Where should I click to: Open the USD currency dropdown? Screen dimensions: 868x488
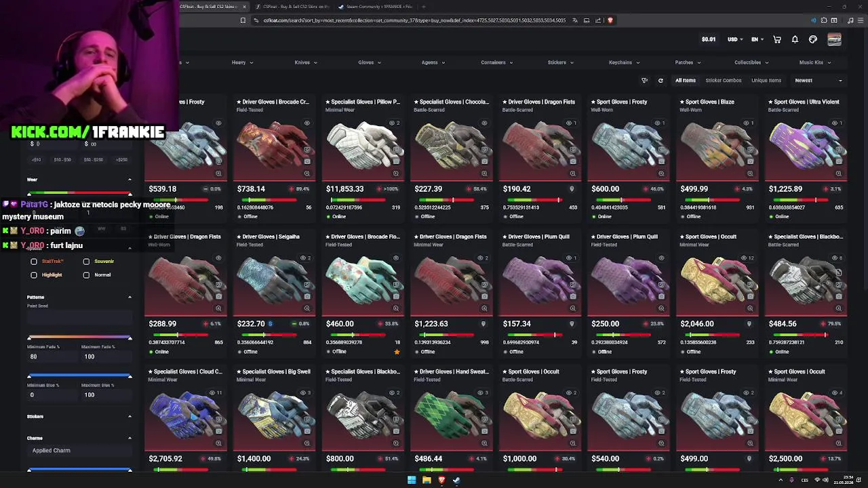(x=735, y=39)
